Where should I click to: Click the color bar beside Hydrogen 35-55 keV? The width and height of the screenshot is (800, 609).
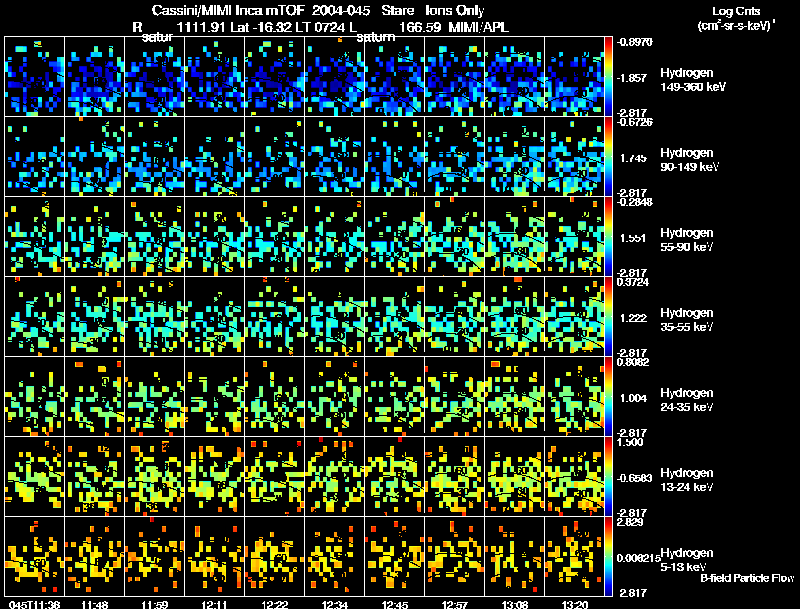(x=608, y=316)
